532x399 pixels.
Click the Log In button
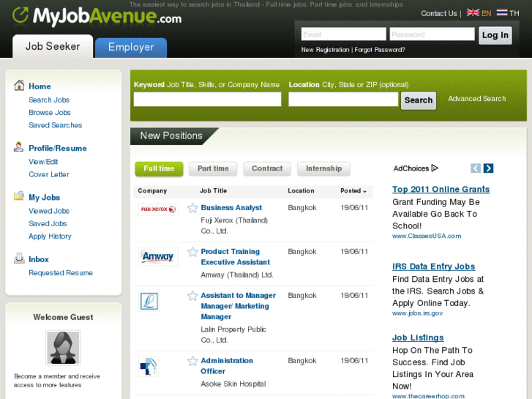pos(495,35)
